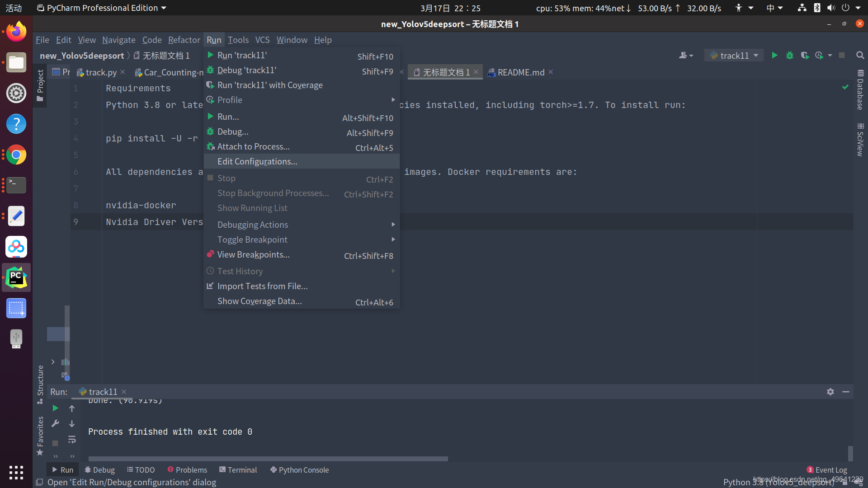Open Firefox from the dock
868x488 pixels.
click(x=16, y=32)
